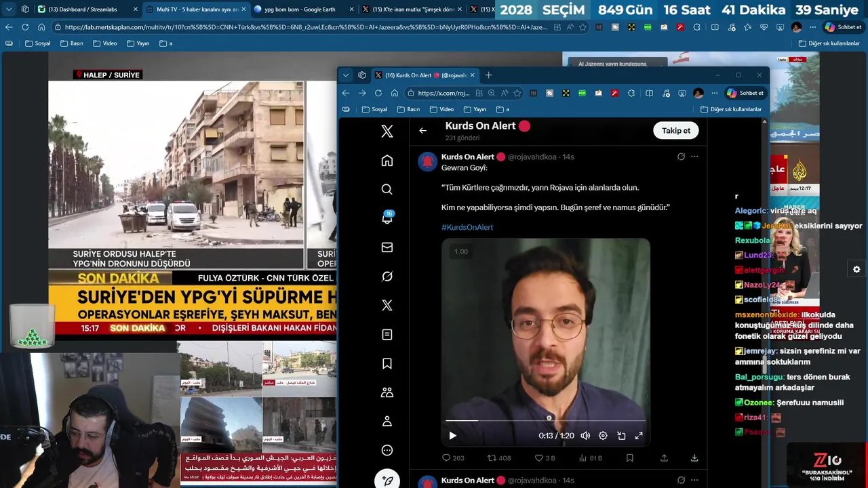Open the three-dot menu on the Gewran Goyî post
868x488 pixels.
(x=694, y=157)
